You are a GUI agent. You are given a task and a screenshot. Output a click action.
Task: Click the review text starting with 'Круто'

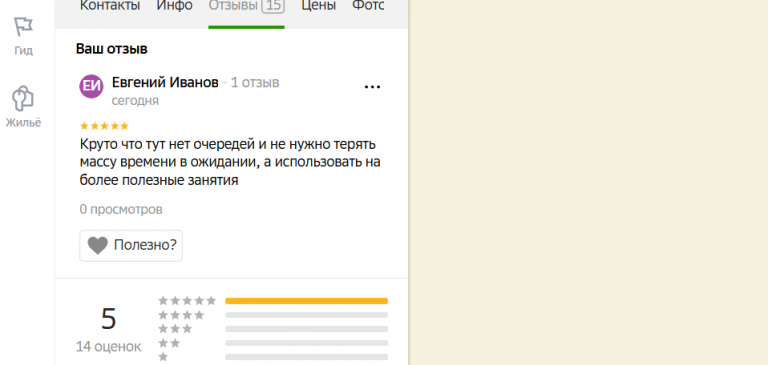click(230, 163)
